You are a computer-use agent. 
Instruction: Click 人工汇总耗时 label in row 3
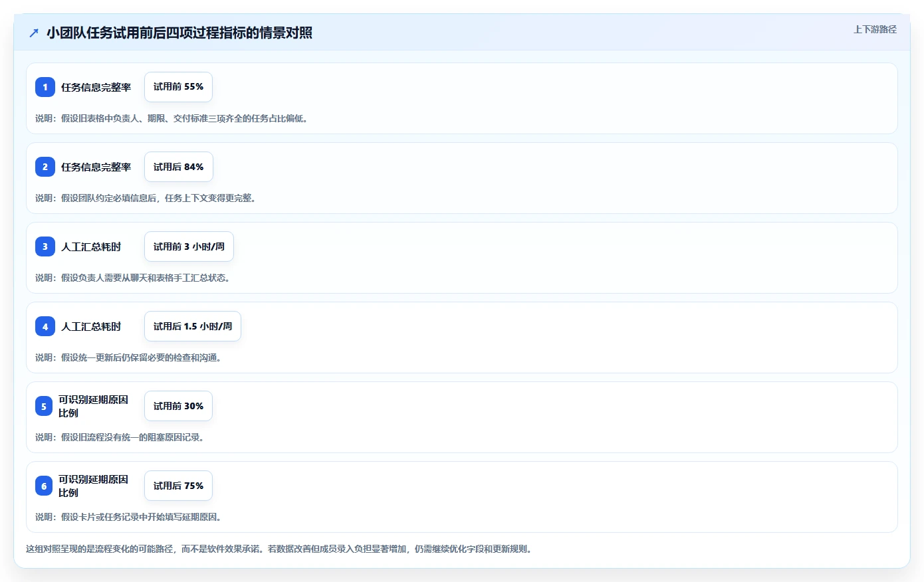(x=91, y=246)
